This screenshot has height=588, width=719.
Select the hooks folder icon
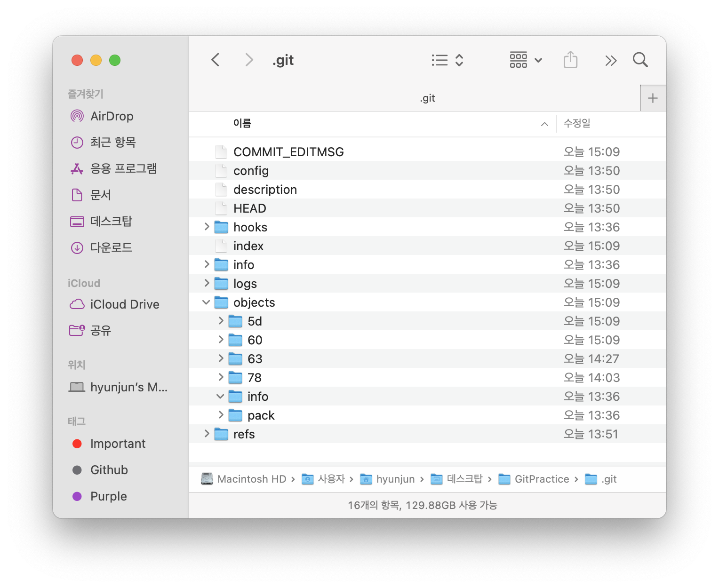pyautogui.click(x=221, y=227)
